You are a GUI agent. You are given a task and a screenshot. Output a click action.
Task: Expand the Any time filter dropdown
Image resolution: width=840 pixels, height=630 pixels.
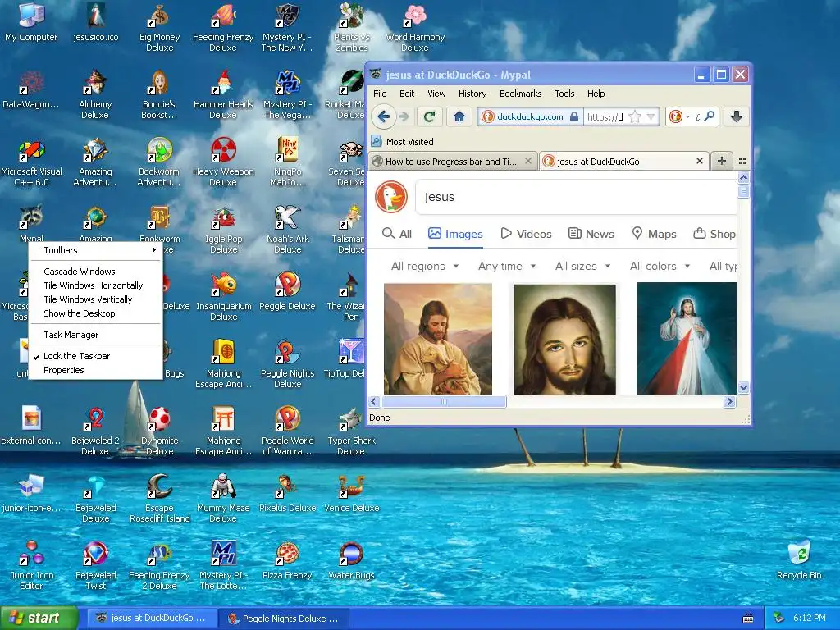(x=507, y=267)
